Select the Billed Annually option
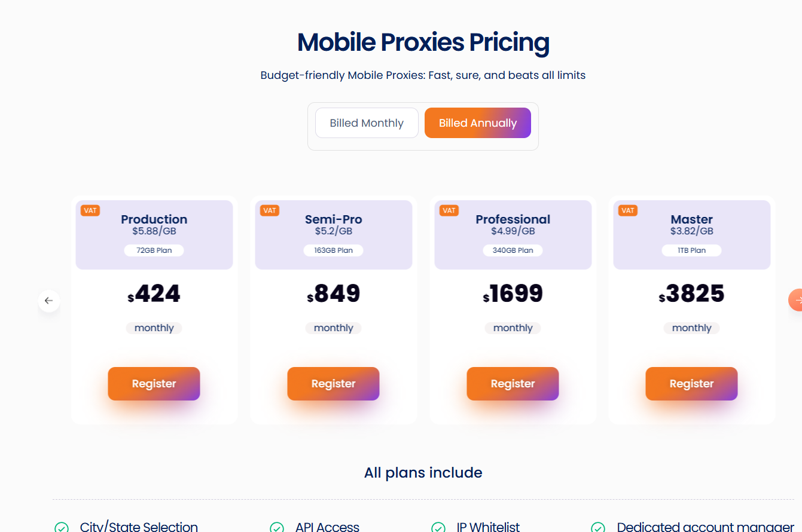This screenshot has height=532, width=802. click(x=477, y=123)
